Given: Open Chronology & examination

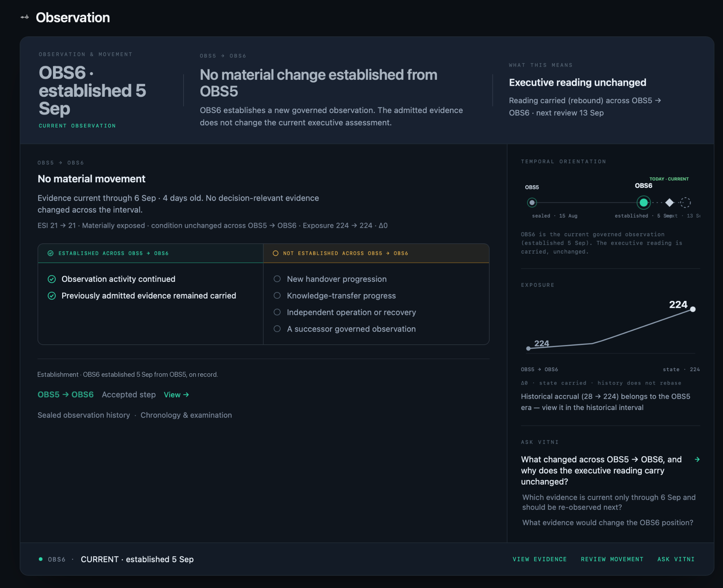Looking at the screenshot, I should [x=186, y=415].
